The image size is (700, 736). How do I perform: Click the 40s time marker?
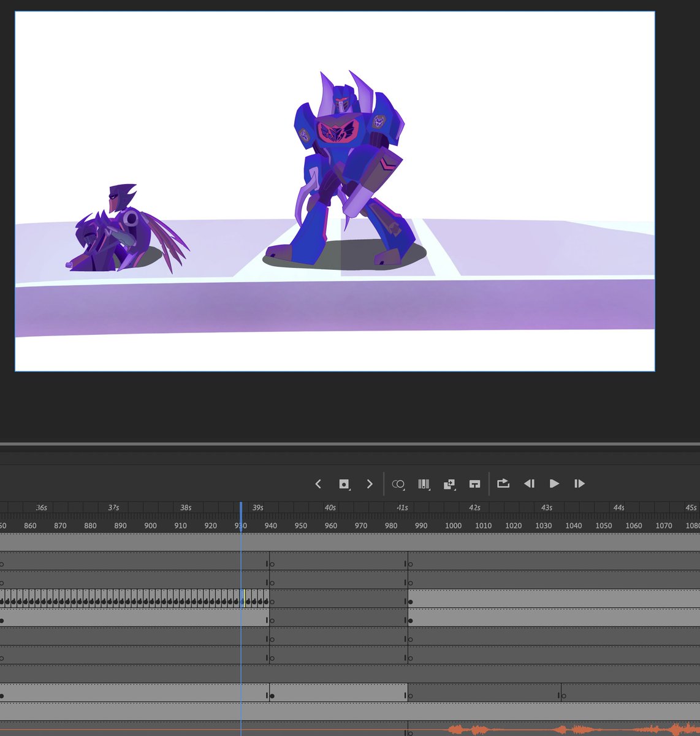click(330, 508)
